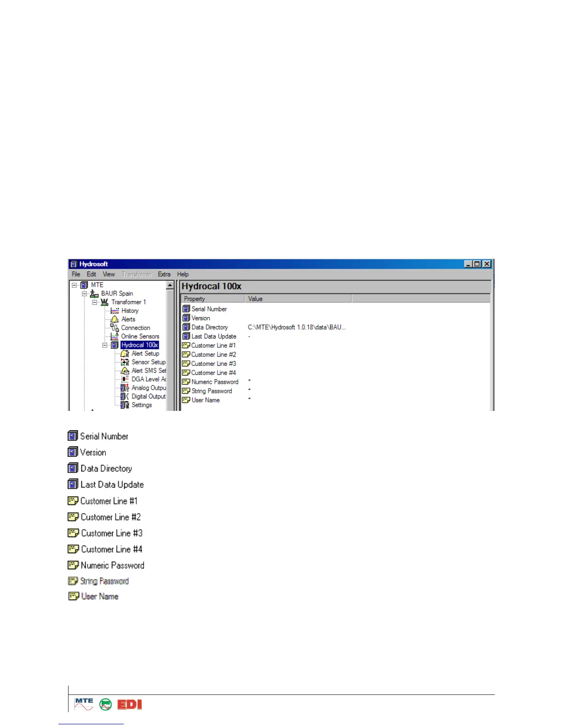
Task: Click the Digital Output icon in tree
Action: (x=125, y=396)
